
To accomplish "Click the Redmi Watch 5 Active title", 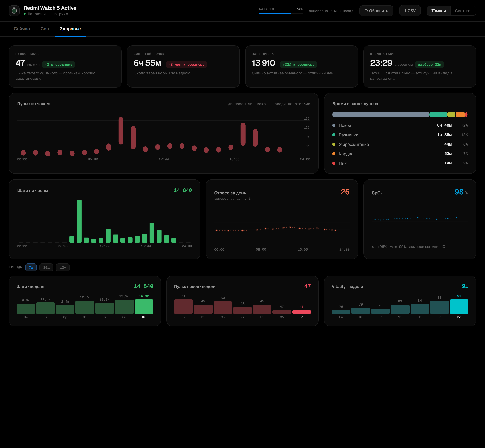I will click(x=50, y=8).
